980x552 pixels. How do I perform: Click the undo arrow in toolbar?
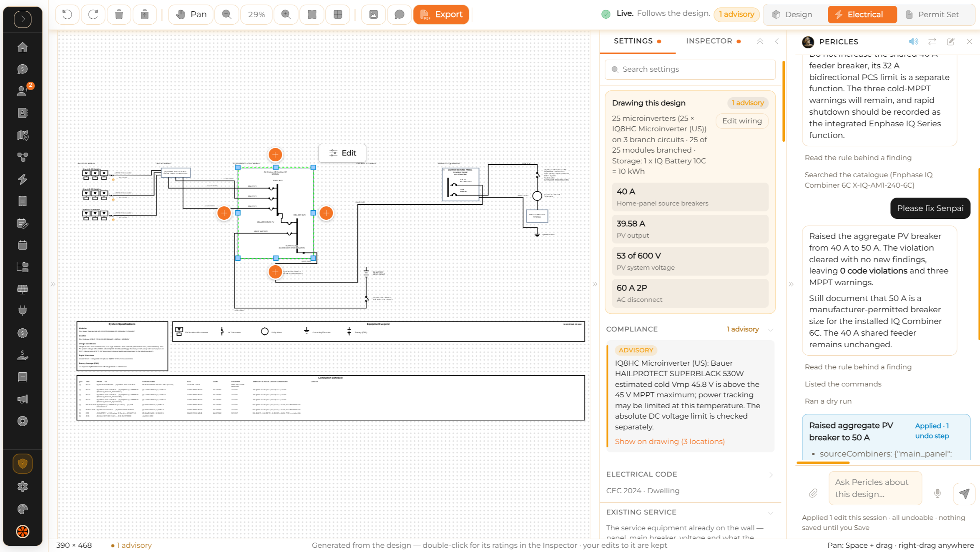[67, 15]
